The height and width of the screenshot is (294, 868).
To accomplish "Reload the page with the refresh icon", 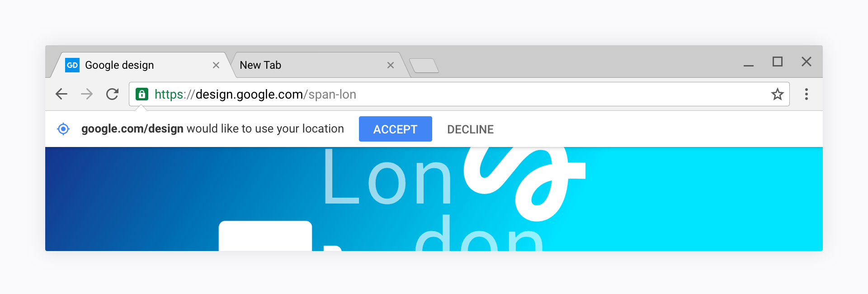I will coord(112,94).
